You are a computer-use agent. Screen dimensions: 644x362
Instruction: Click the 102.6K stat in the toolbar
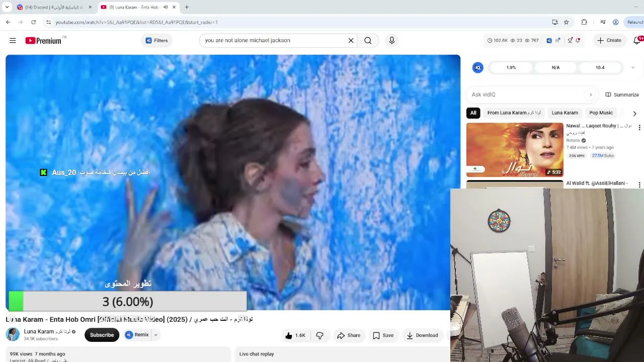[498, 40]
